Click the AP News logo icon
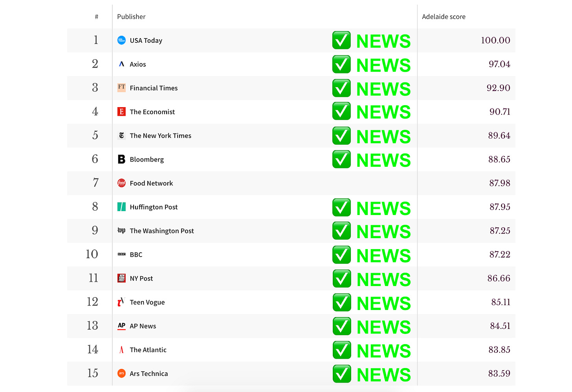 [121, 326]
